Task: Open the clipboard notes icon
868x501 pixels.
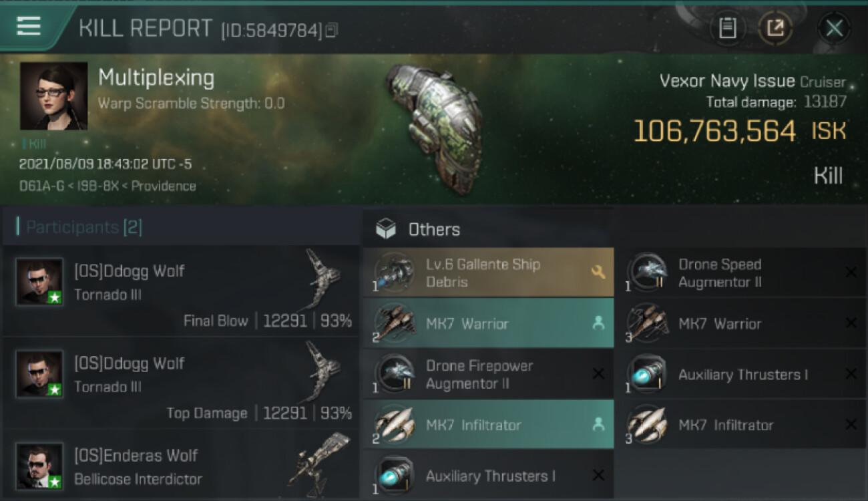Action: 727,28
